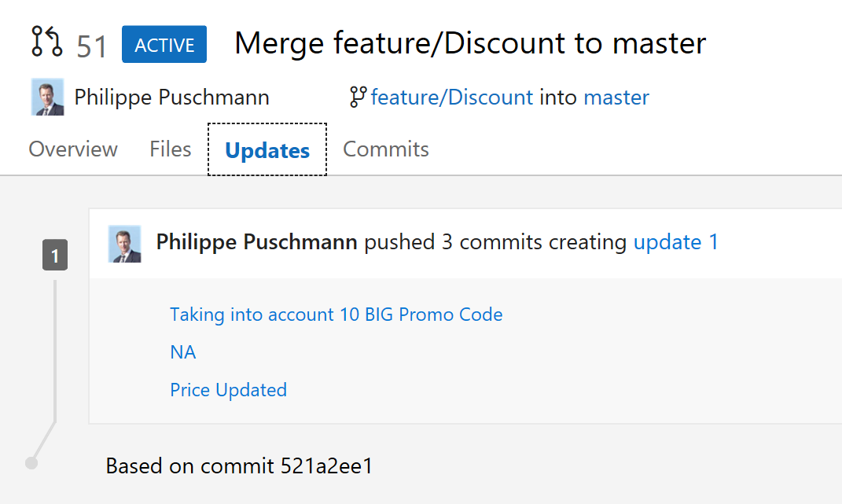Click the branch icon beside feature/Discount
The height and width of the screenshot is (504, 842).
click(x=356, y=97)
